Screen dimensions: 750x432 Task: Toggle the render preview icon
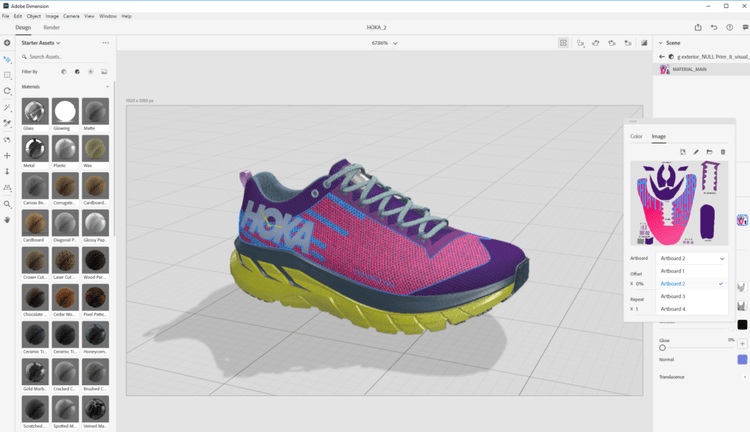644,43
